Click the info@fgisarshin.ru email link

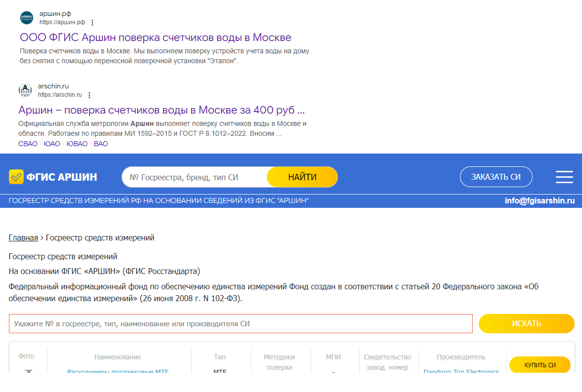pos(540,201)
